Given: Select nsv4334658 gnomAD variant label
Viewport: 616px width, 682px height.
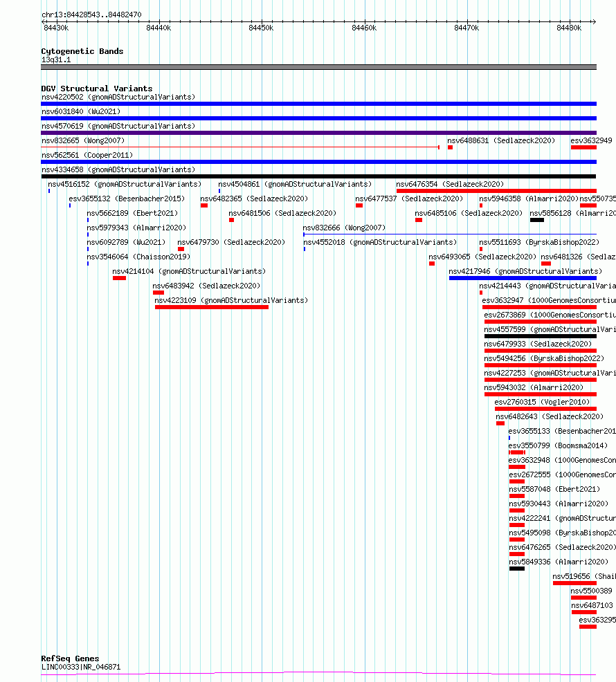Looking at the screenshot, I should (x=118, y=169).
